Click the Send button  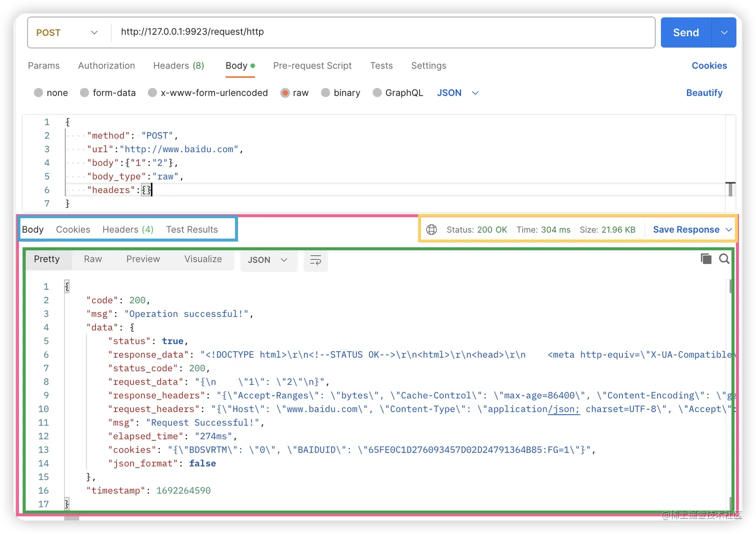pos(686,33)
